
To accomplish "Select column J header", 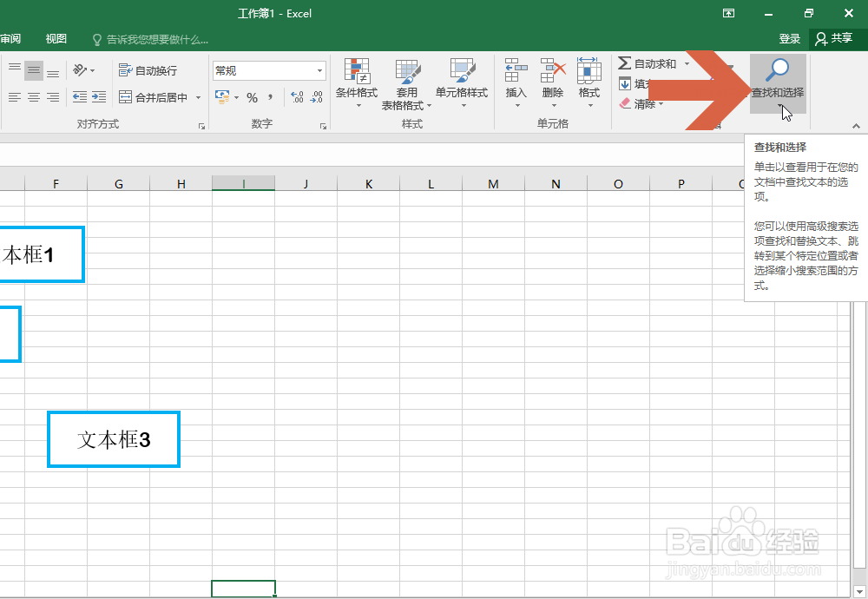I will coord(306,184).
